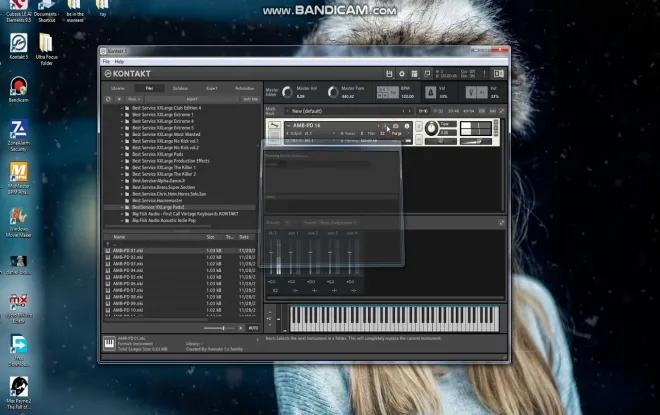Click the Multi Rack size toggle icon
Screen dimensions: 660x415
[501, 111]
